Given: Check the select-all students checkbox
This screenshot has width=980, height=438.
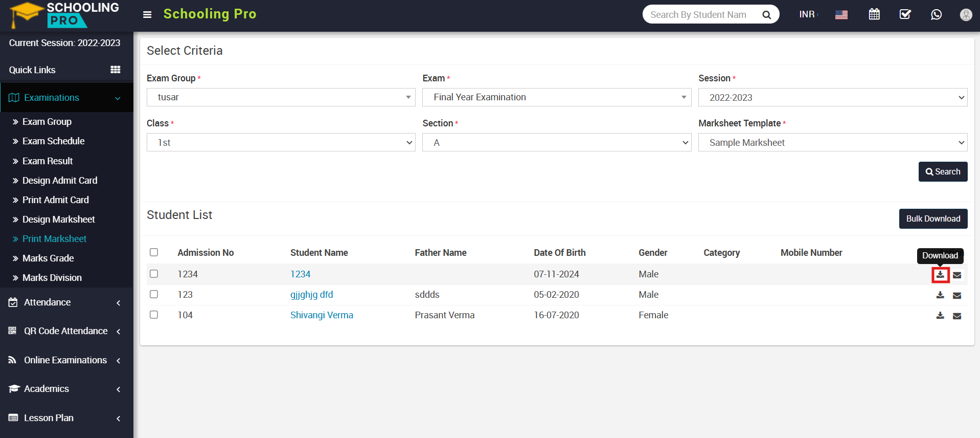Looking at the screenshot, I should click(154, 252).
